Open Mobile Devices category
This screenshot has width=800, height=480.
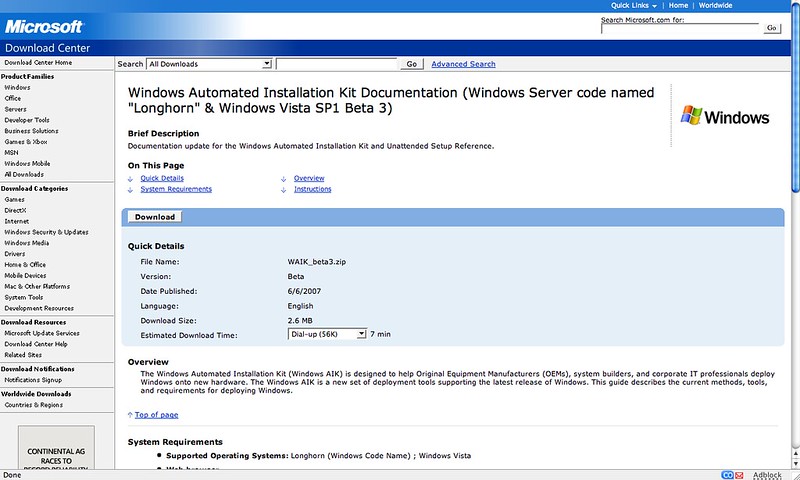(25, 275)
